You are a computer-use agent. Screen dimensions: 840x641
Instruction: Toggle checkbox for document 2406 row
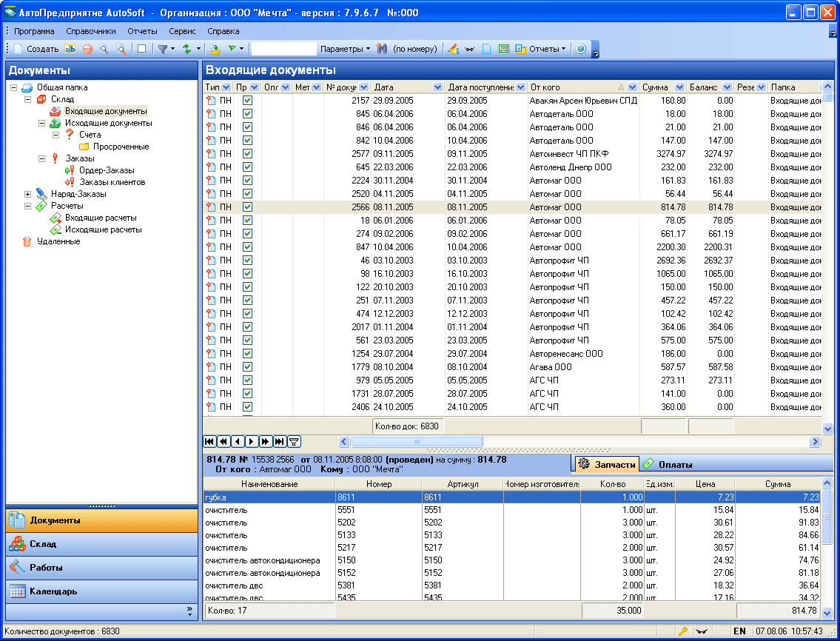(x=248, y=407)
